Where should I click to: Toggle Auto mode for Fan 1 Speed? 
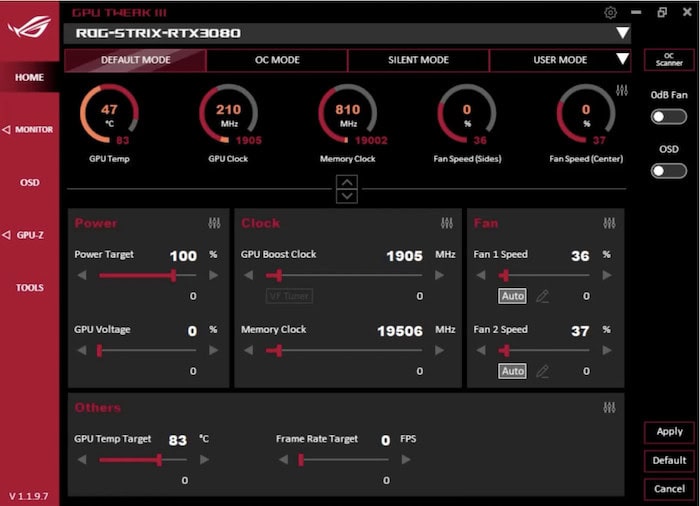512,296
